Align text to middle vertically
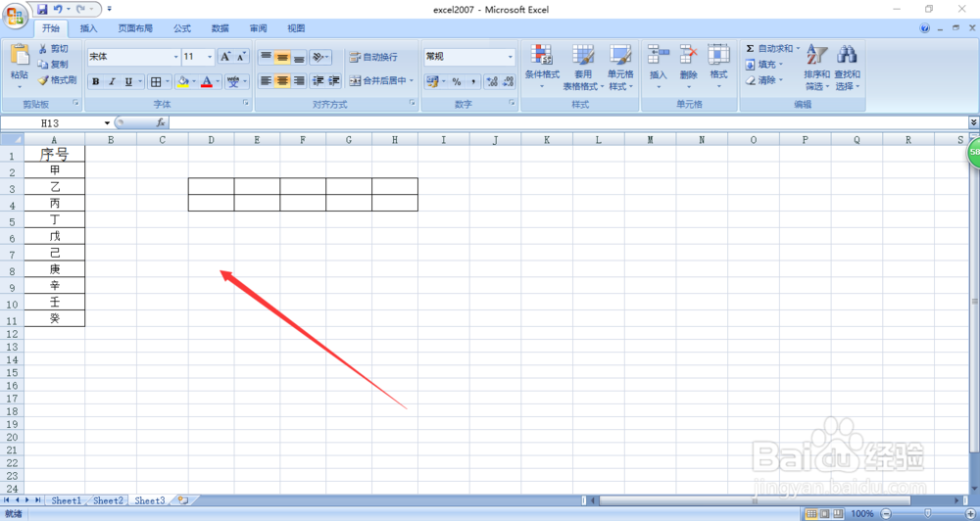This screenshot has height=521, width=980. (282, 58)
